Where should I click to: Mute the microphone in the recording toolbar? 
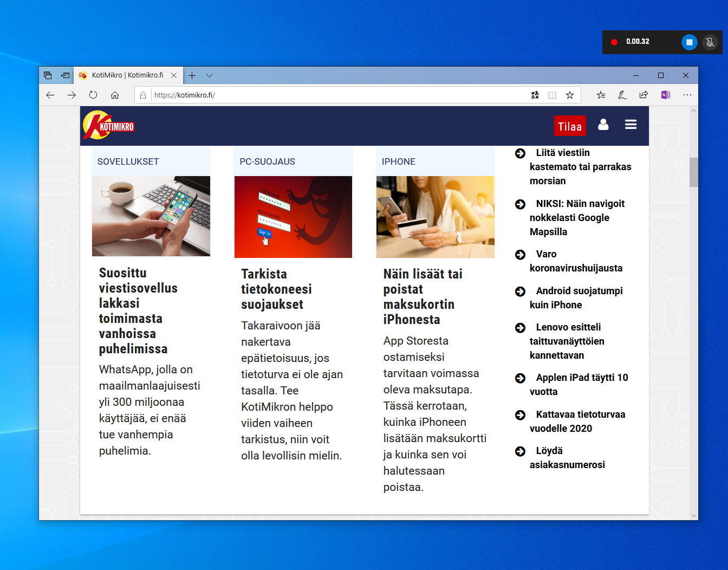pos(710,42)
